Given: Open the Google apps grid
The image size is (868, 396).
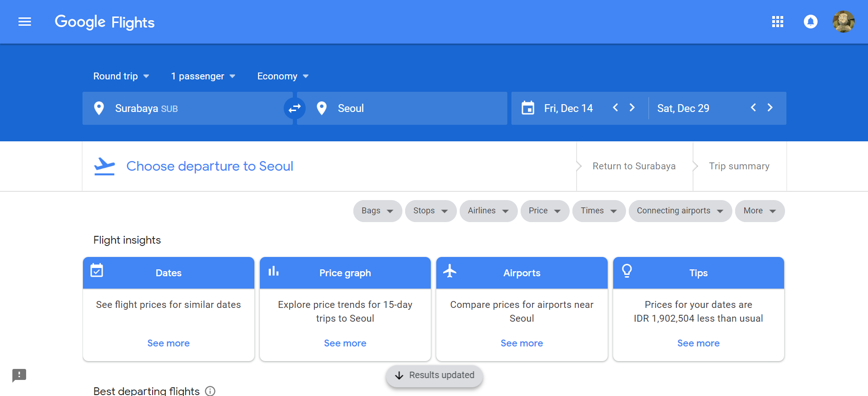Looking at the screenshot, I should (x=778, y=22).
